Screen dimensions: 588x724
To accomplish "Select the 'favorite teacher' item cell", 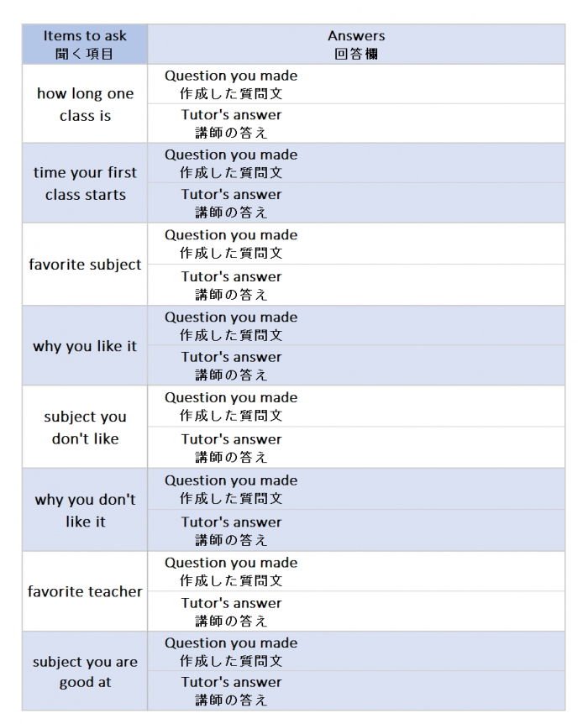I will coord(85,591).
